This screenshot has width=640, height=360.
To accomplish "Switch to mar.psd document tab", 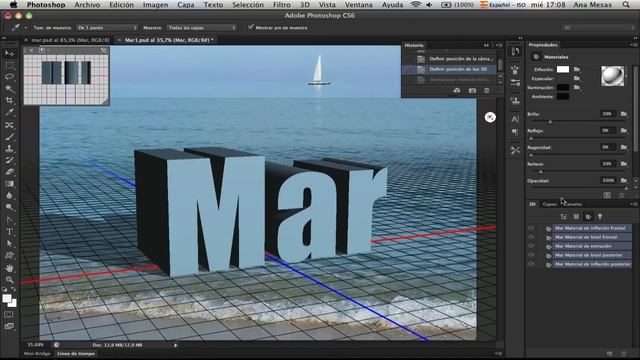I will [x=70, y=40].
